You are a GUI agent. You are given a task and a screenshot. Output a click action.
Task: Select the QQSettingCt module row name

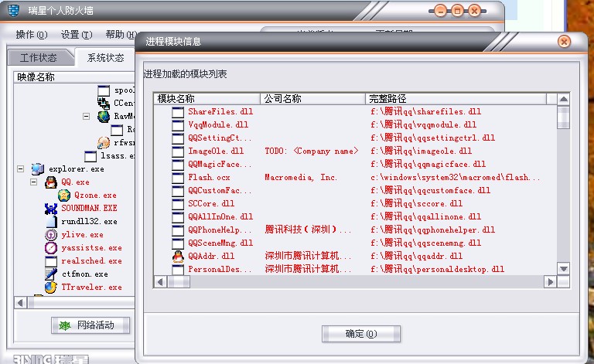click(220, 138)
